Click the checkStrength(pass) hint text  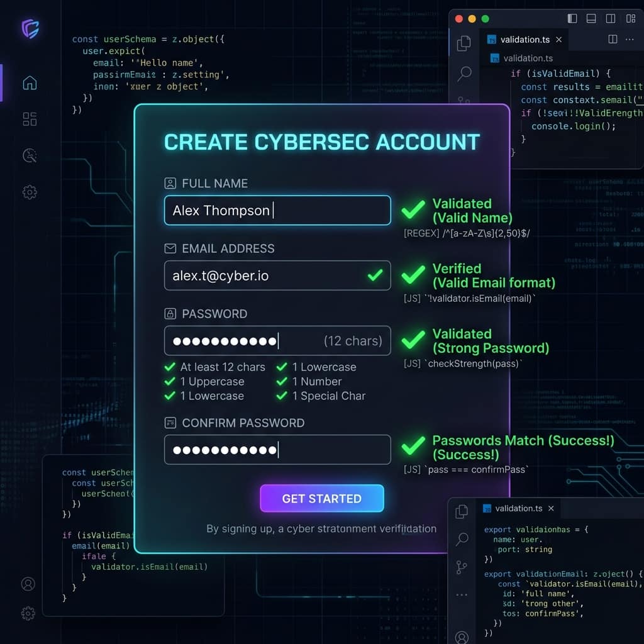coord(464,364)
